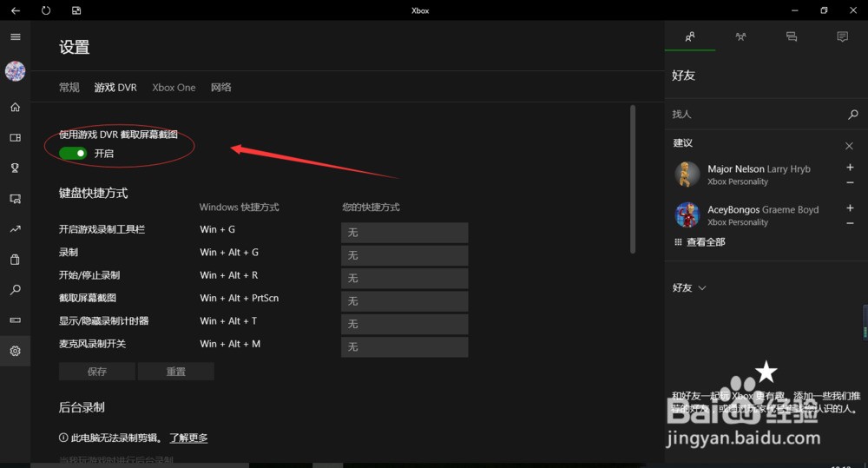
Task: Open the 了解更多 learn more link
Action: point(188,438)
